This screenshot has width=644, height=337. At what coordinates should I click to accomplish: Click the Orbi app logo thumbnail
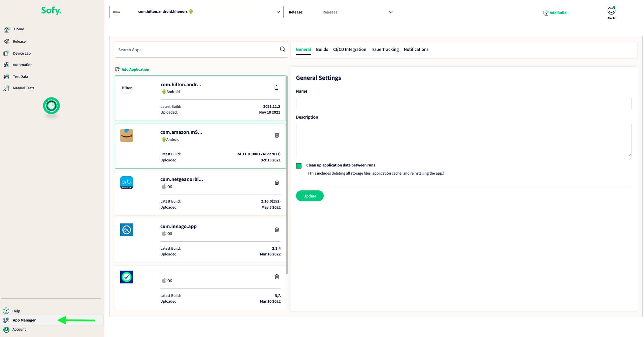coord(127,183)
